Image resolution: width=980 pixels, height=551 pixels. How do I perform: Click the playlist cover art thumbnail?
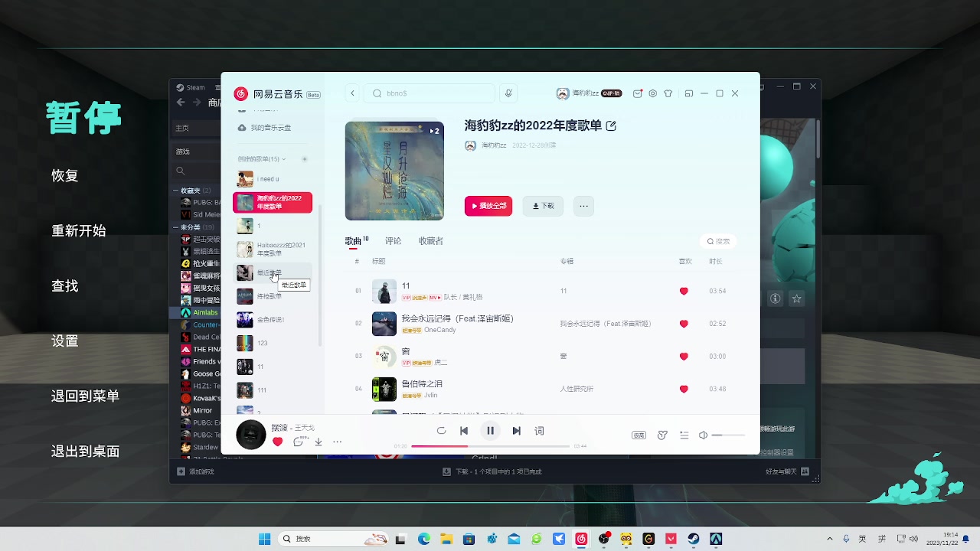(394, 171)
